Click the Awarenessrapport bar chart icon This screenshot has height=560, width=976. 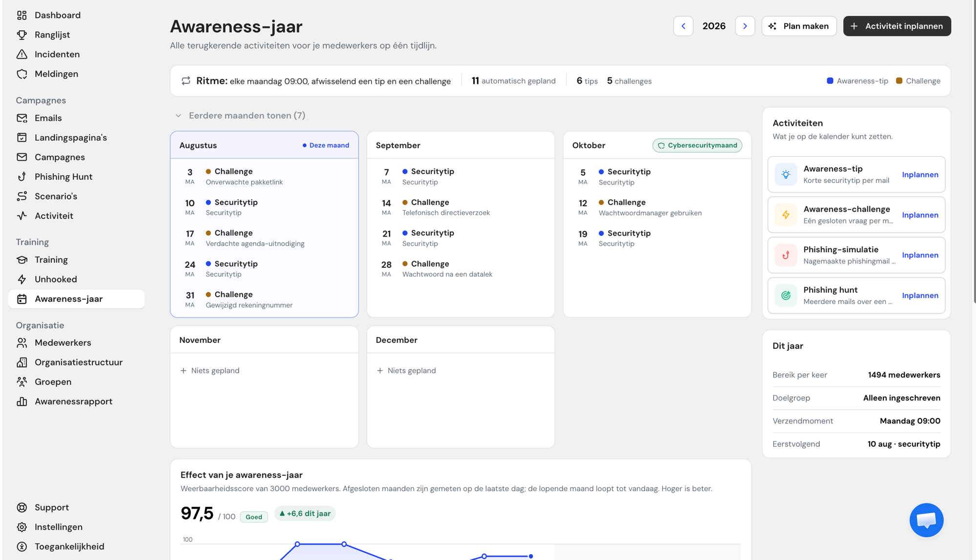coord(22,401)
